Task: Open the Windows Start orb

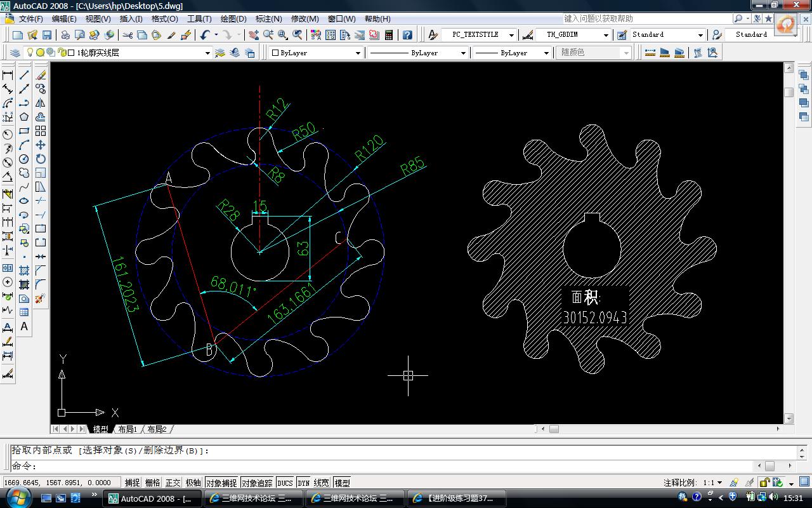Action: 19,498
